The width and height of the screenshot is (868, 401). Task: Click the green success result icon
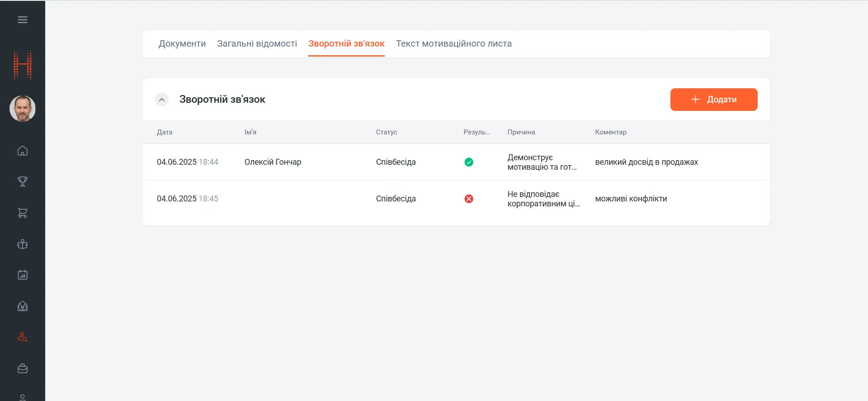[469, 162]
